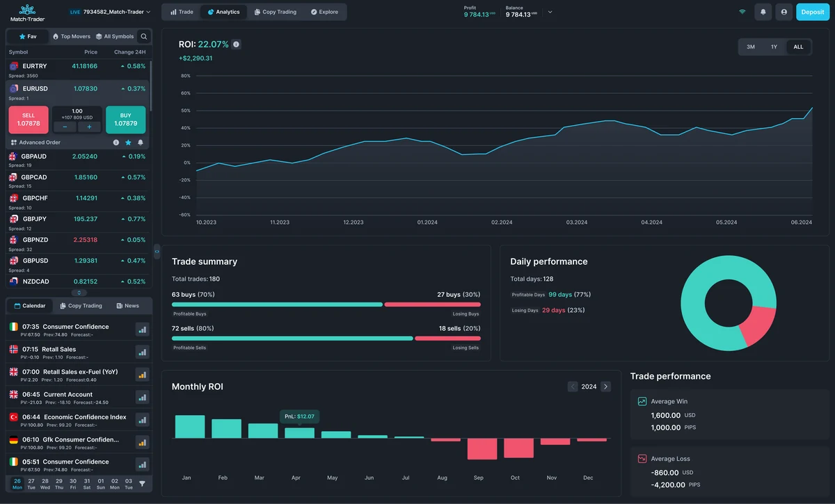835x504 pixels.
Task: Toggle EURUSD favorite star icon
Action: coord(128,143)
